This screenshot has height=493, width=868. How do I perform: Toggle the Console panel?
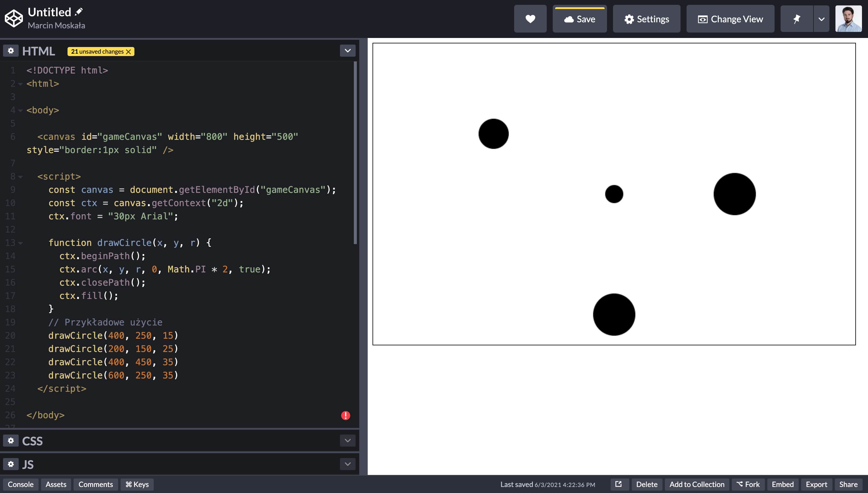point(21,484)
